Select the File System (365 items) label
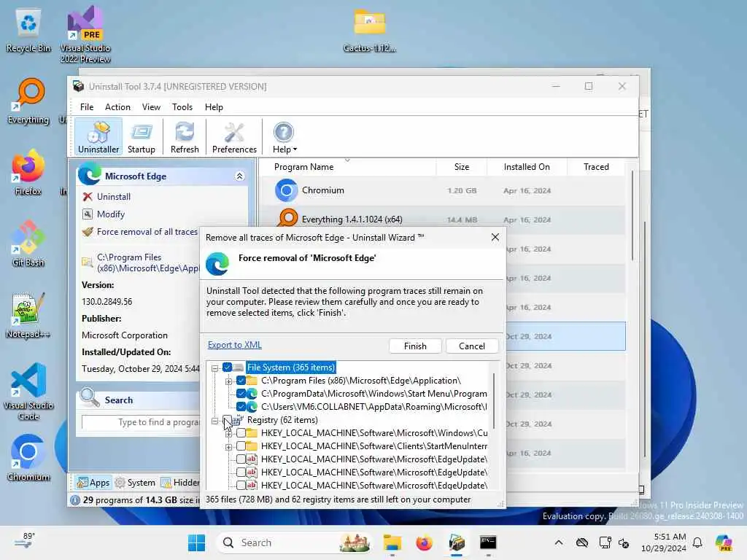 pos(291,367)
